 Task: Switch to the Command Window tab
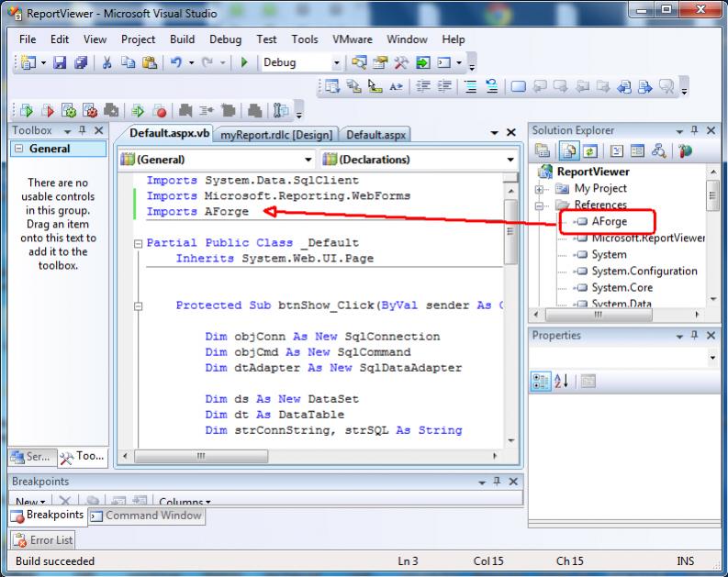tap(146, 516)
